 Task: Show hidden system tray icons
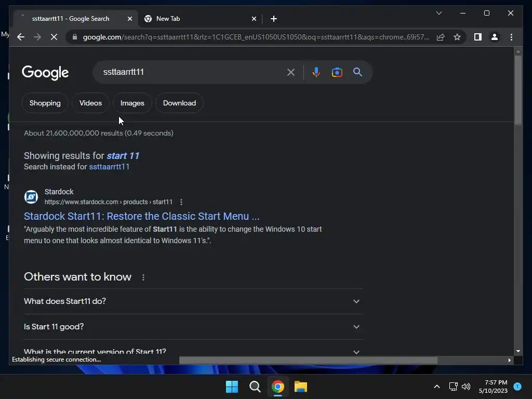437,387
